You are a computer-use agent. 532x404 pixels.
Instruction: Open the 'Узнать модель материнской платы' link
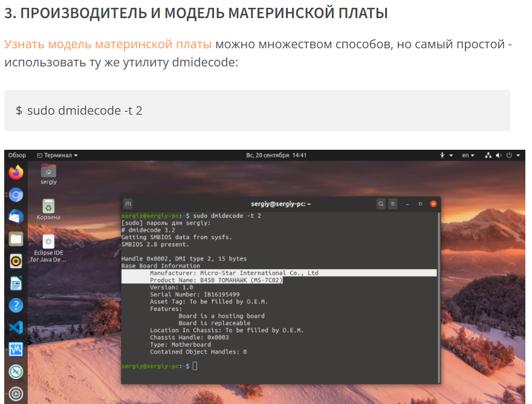click(108, 45)
